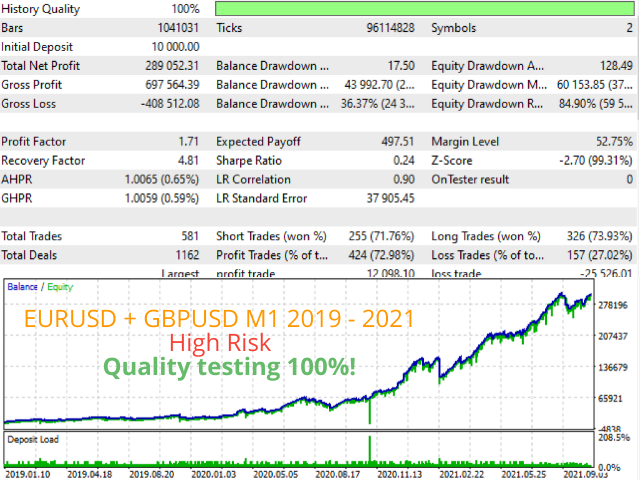This screenshot has height=480, width=640.
Task: Click the 2019.08.20 date on the time axis
Action: pyautogui.click(x=151, y=475)
